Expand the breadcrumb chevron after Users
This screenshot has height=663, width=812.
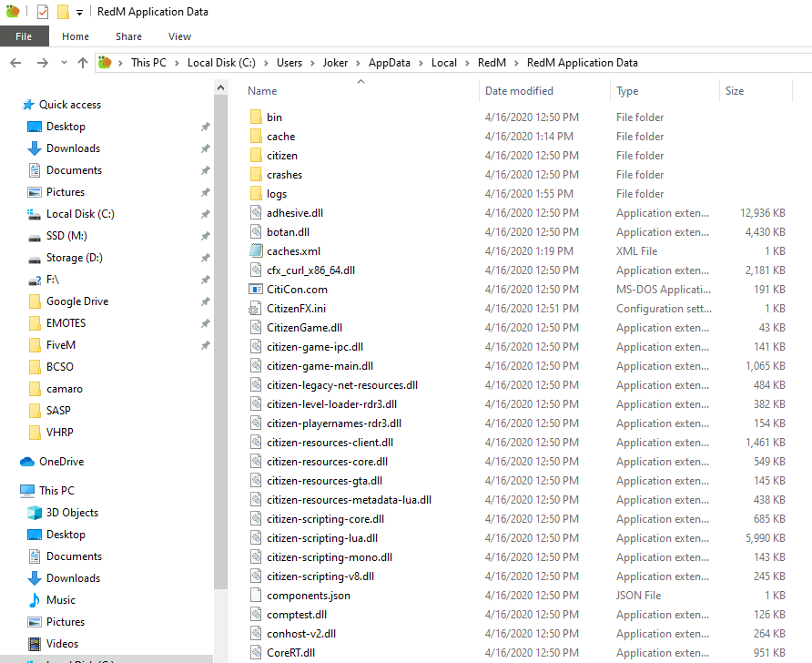click(x=312, y=63)
